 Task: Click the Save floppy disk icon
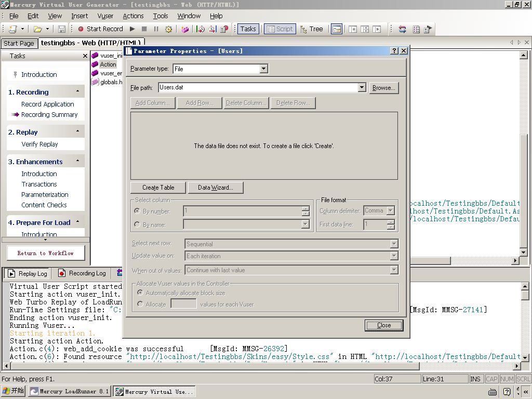click(x=62, y=29)
